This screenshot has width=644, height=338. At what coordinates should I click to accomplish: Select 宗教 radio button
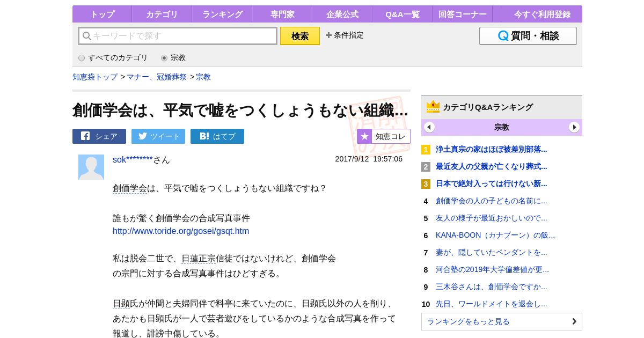(164, 58)
